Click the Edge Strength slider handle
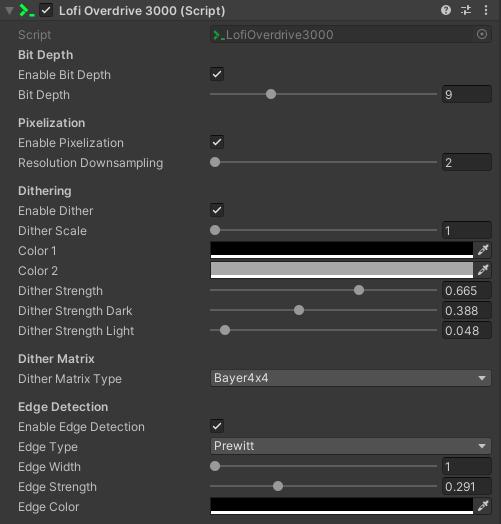 pos(278,486)
